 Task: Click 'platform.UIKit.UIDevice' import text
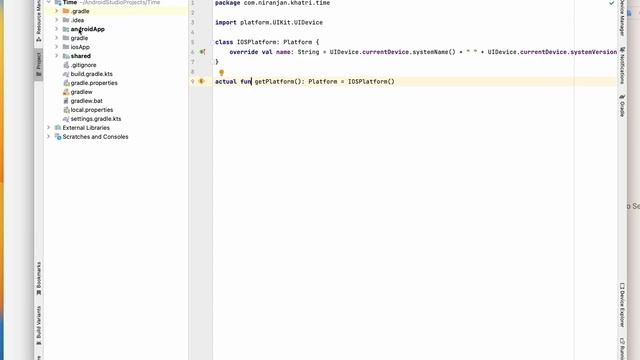tap(281, 22)
